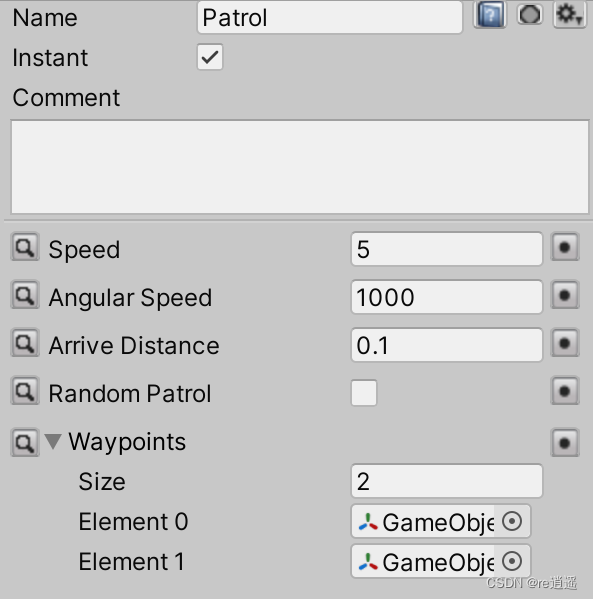Image resolution: width=593 pixels, height=599 pixels.
Task: Click the magnifier icon beside Waypoints
Action: 25,443
